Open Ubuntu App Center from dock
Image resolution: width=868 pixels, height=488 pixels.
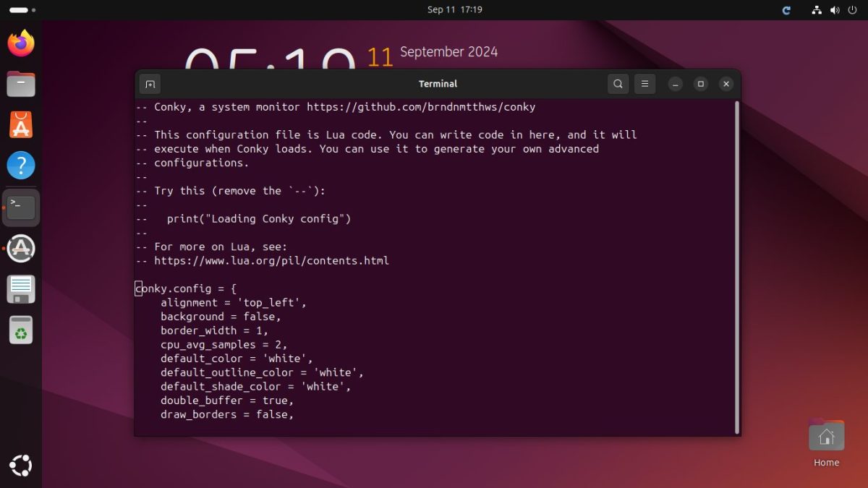click(21, 125)
